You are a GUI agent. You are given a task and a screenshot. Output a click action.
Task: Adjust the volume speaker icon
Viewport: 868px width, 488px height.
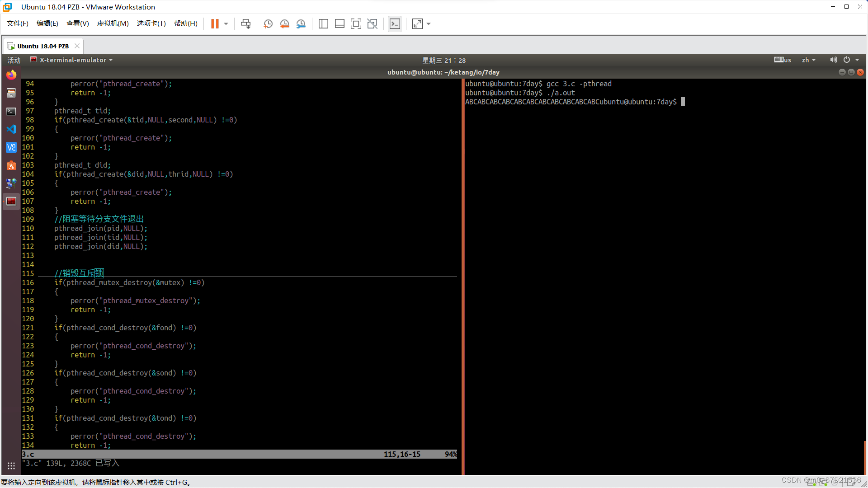click(833, 60)
